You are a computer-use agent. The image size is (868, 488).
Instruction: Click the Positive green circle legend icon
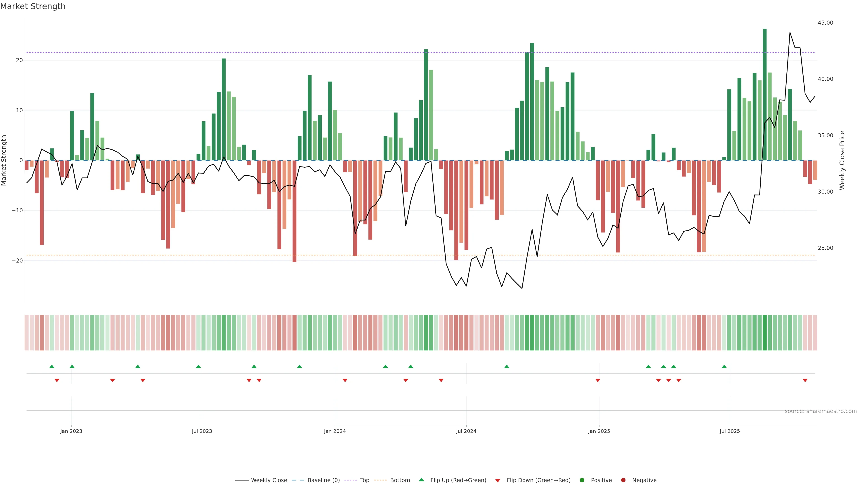point(582,480)
